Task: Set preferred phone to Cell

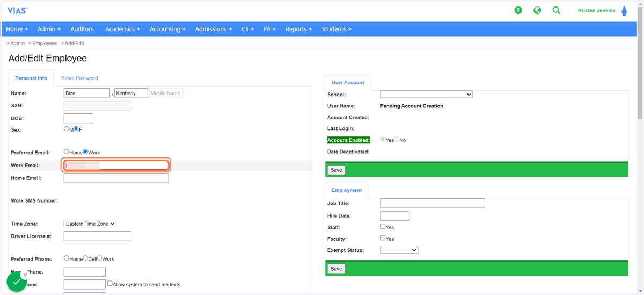Action: 85,258
